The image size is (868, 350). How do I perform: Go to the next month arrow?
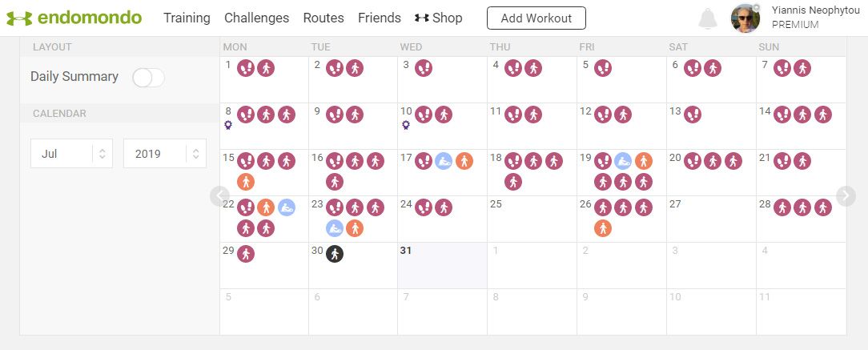[x=846, y=195]
